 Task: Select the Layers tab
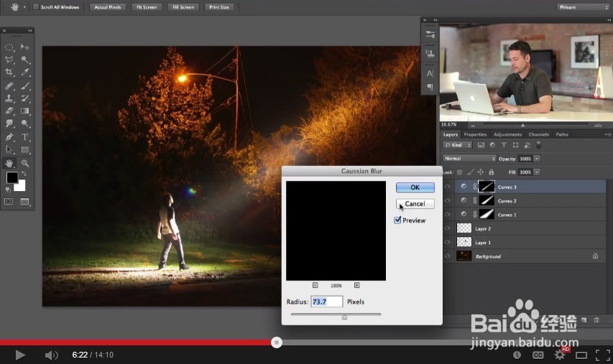click(x=451, y=134)
